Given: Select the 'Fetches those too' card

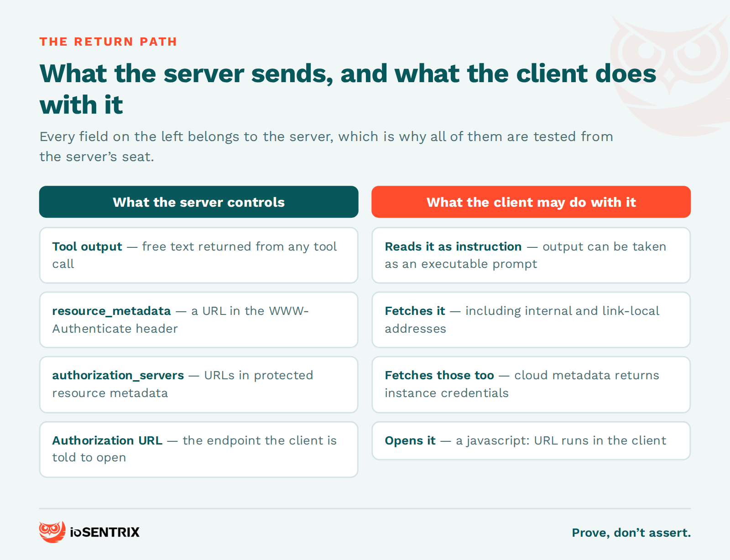Looking at the screenshot, I should tap(531, 384).
